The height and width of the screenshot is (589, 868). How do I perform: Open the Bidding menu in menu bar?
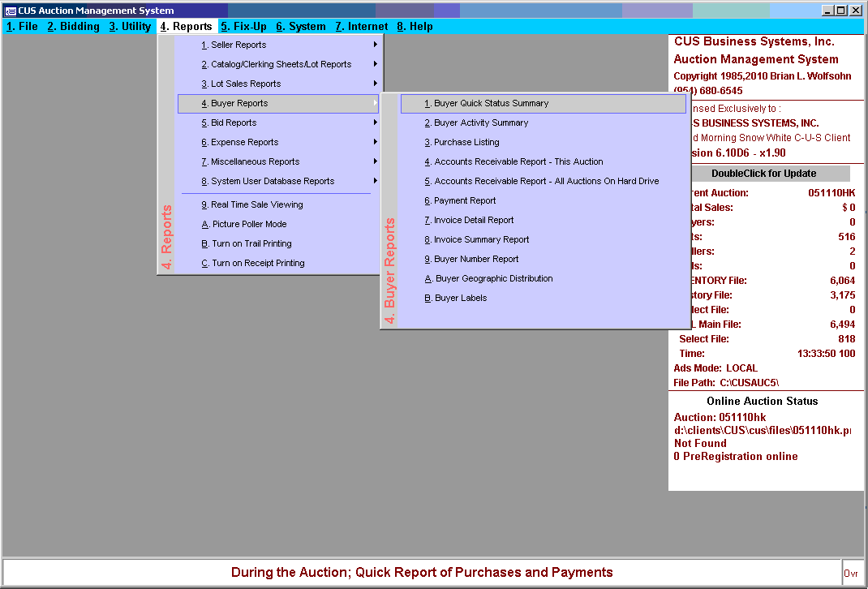pos(73,27)
